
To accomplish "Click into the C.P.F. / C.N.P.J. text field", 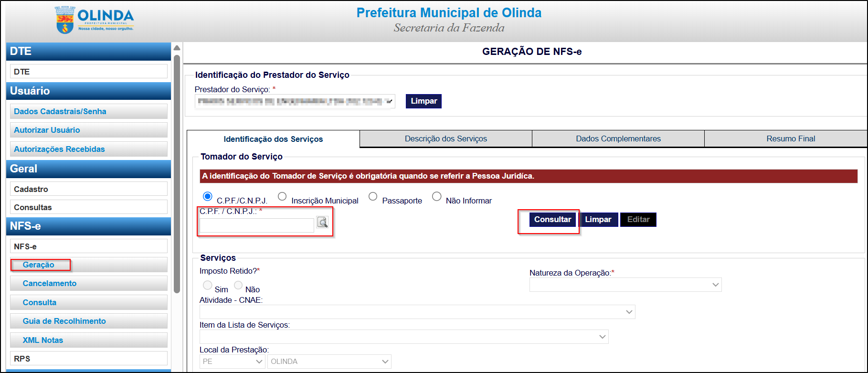I will tap(256, 225).
